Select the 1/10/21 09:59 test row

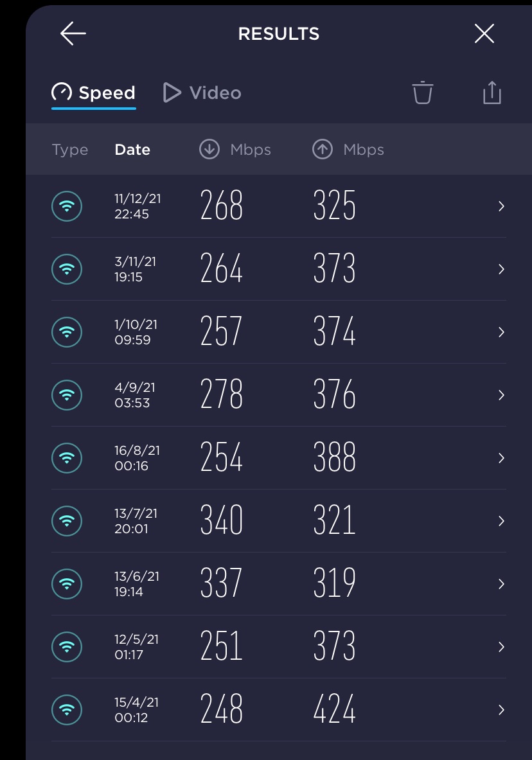279,332
